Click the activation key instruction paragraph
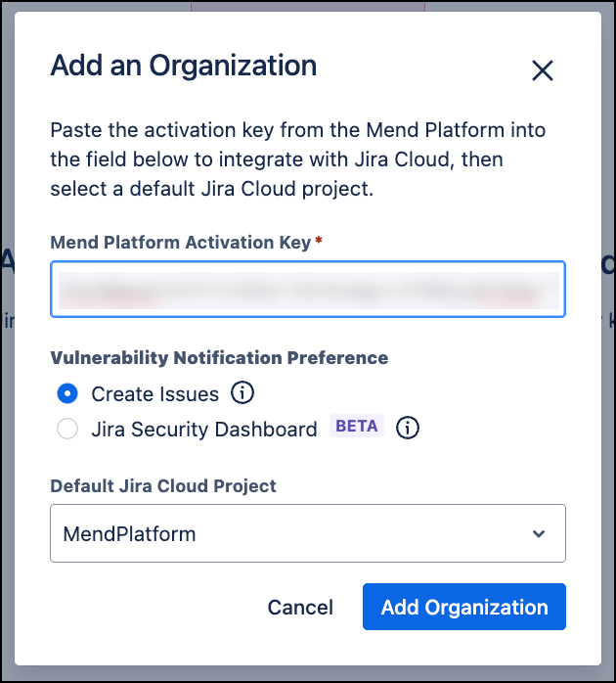Screen dimensions: 616x683 coord(297,159)
